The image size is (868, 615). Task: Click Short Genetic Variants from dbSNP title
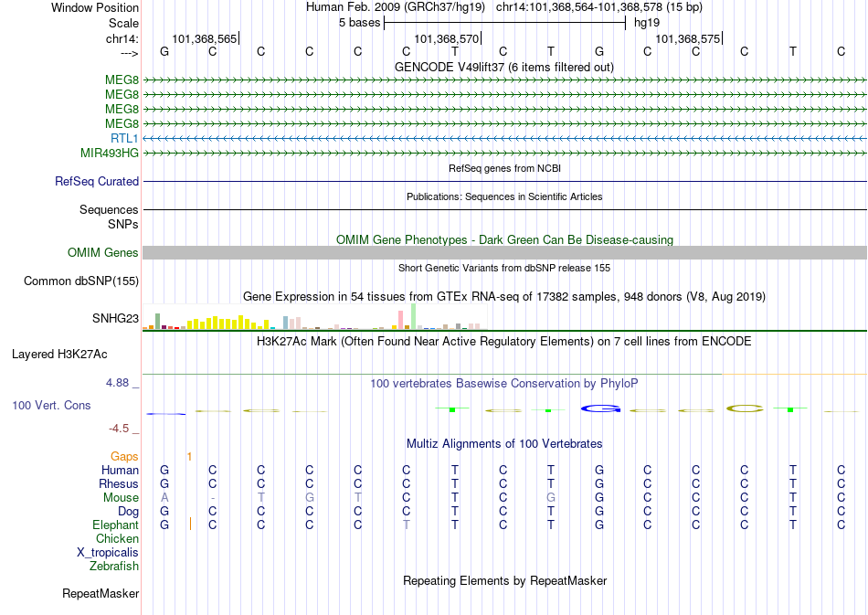[x=504, y=268]
